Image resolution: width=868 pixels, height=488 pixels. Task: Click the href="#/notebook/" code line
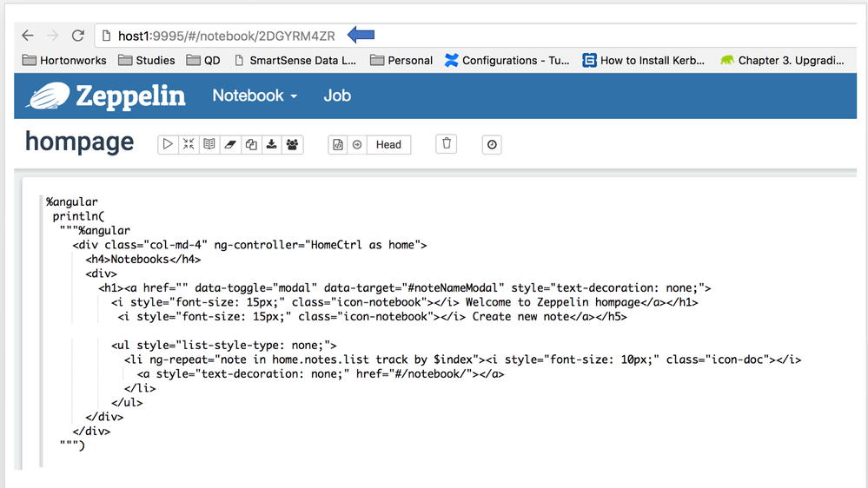point(321,374)
